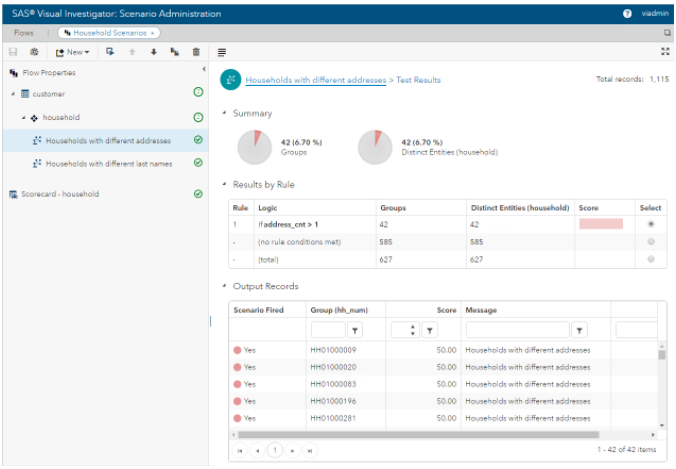Click the move down arrow icon
676x469 pixels.
coord(154,52)
